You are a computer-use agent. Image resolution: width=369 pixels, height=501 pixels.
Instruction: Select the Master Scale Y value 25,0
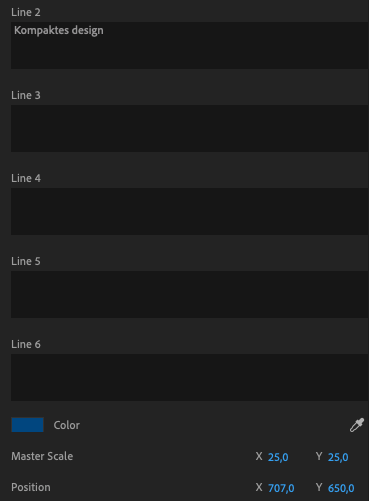pyautogui.click(x=338, y=457)
